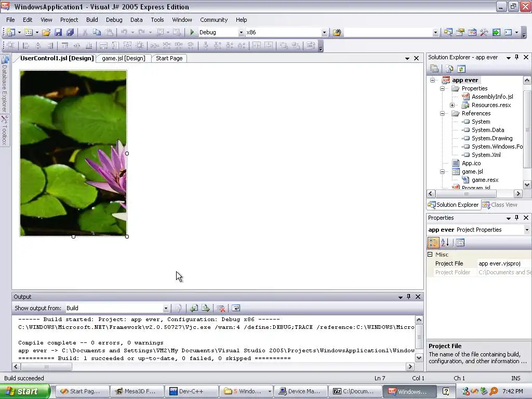Go to next message in Output toolbar
Screen dimensions: 532x399
pyautogui.click(x=206, y=308)
